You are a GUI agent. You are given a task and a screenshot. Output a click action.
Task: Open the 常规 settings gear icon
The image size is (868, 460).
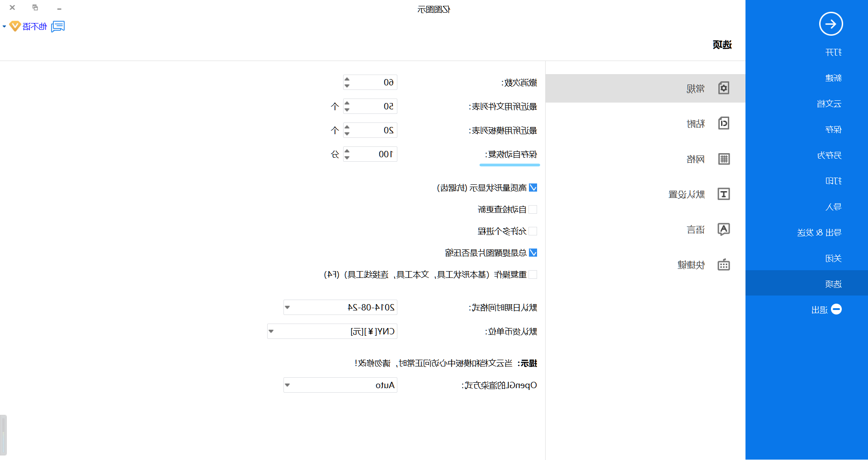click(724, 88)
